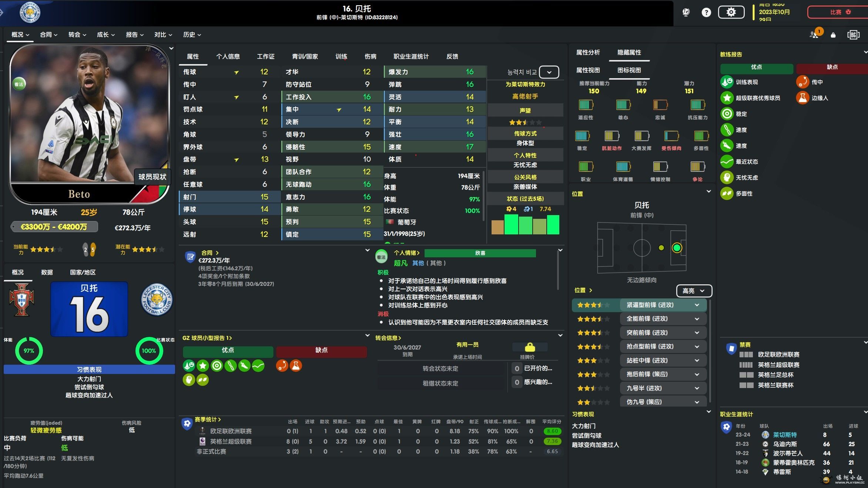
Task: Switch to 属性视图 view mode
Action: click(588, 70)
